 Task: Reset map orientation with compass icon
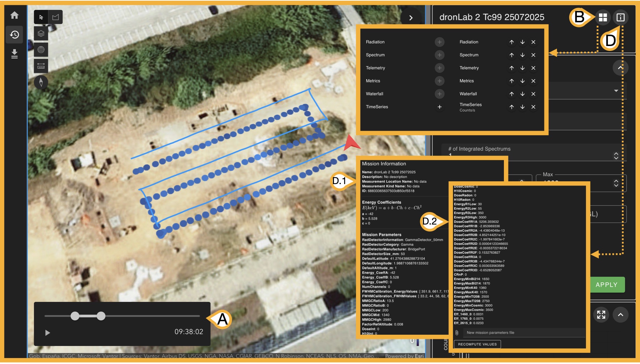[x=41, y=82]
